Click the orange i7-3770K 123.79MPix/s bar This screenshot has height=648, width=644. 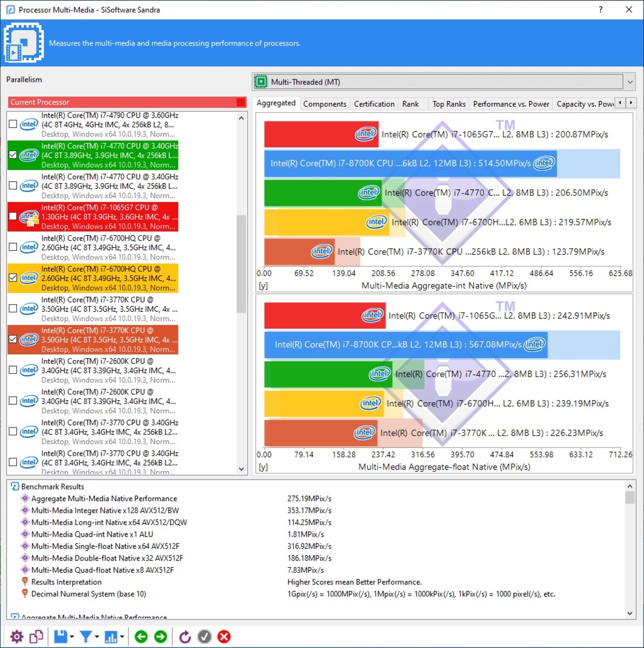point(299,251)
